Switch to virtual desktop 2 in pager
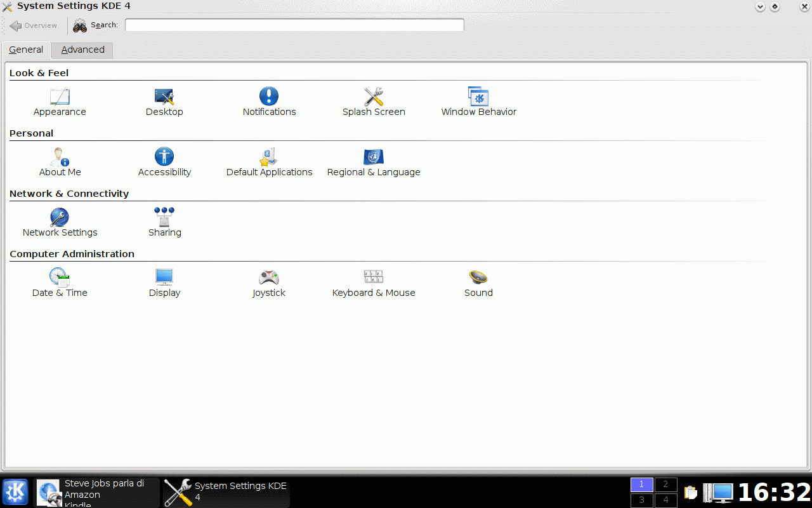Image resolution: width=812 pixels, height=508 pixels. click(665, 485)
